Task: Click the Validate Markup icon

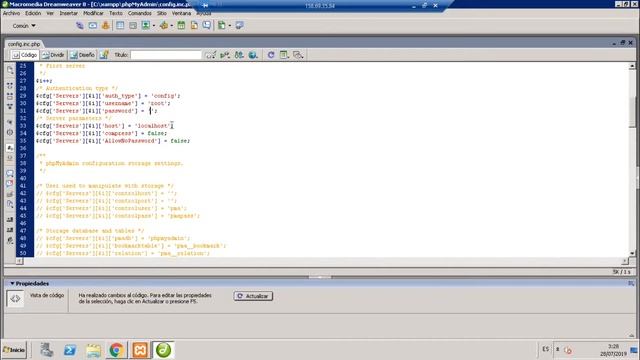Action: [x=225, y=55]
